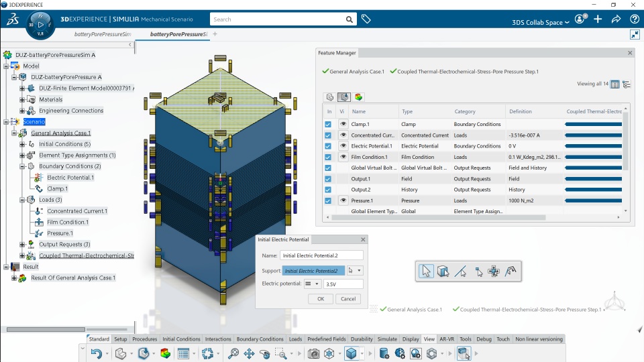This screenshot has height=362, width=644.
Task: Open the Initial Conditions action bar tab
Action: 181,339
